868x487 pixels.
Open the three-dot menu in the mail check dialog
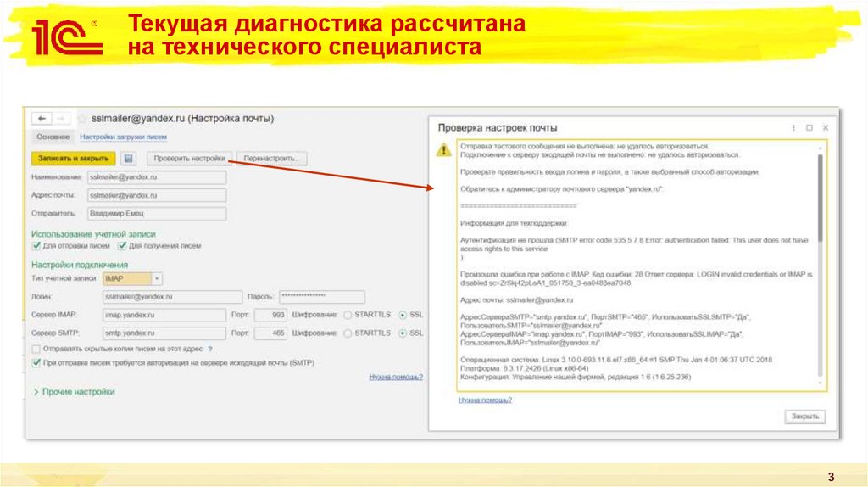[x=793, y=128]
